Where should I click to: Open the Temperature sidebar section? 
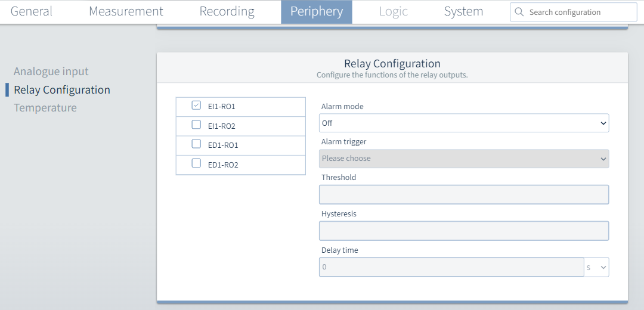click(x=45, y=108)
